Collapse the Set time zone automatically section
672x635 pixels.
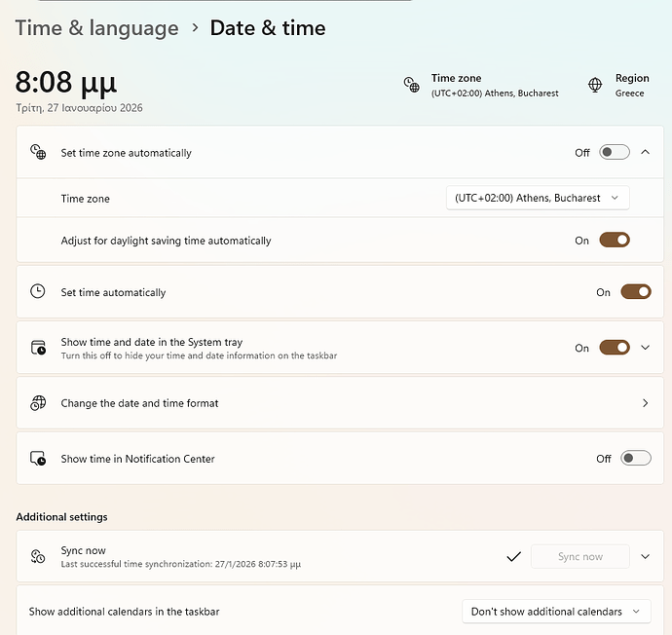(x=645, y=152)
